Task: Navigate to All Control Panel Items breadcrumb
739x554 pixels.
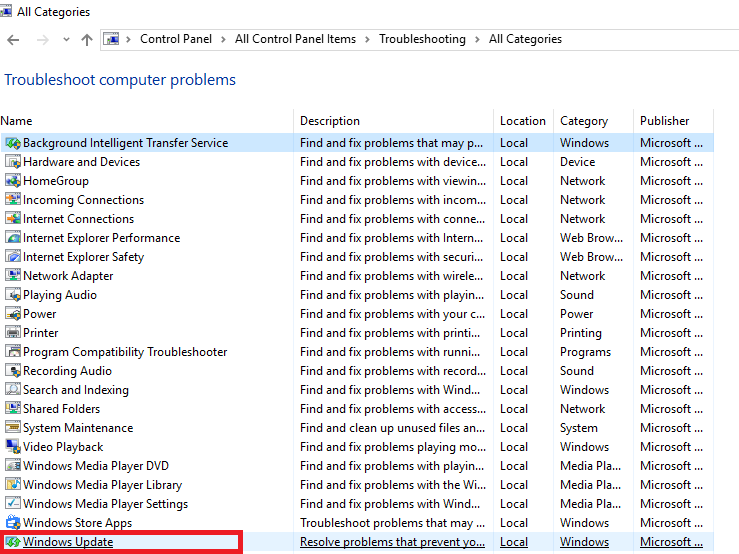Action: [x=296, y=39]
